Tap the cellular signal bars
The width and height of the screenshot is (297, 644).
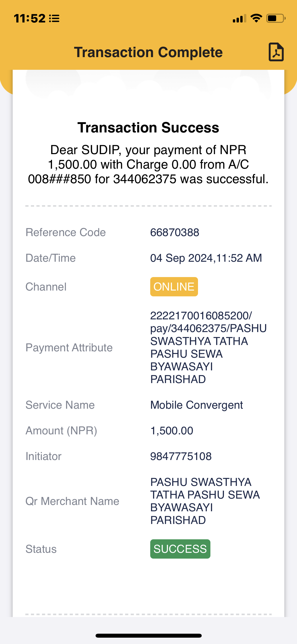[239, 19]
